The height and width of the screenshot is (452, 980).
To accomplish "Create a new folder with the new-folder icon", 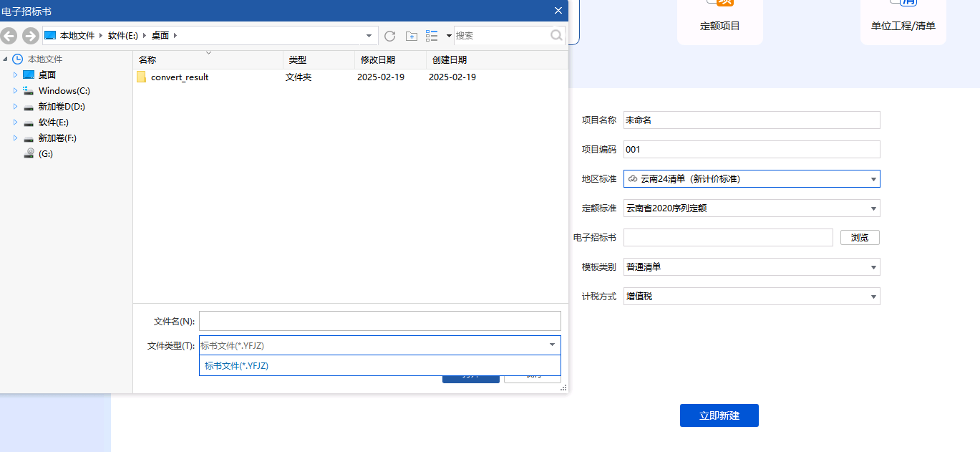I will pyautogui.click(x=411, y=35).
